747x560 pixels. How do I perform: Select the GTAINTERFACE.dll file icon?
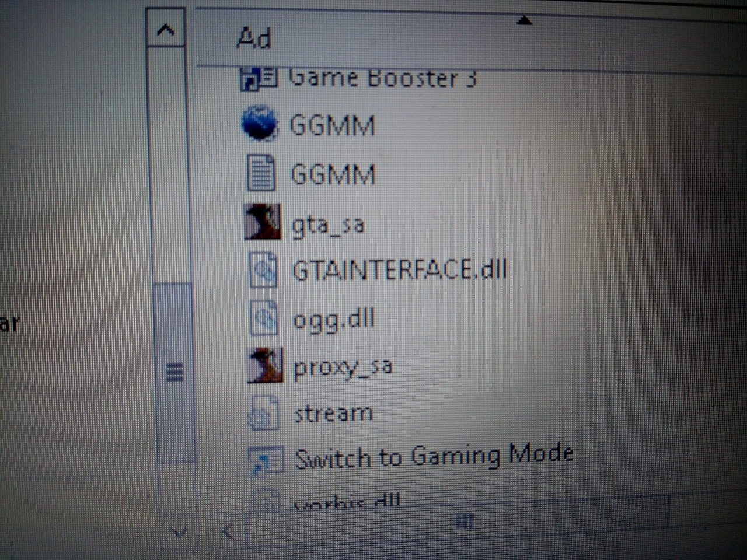click(x=263, y=269)
